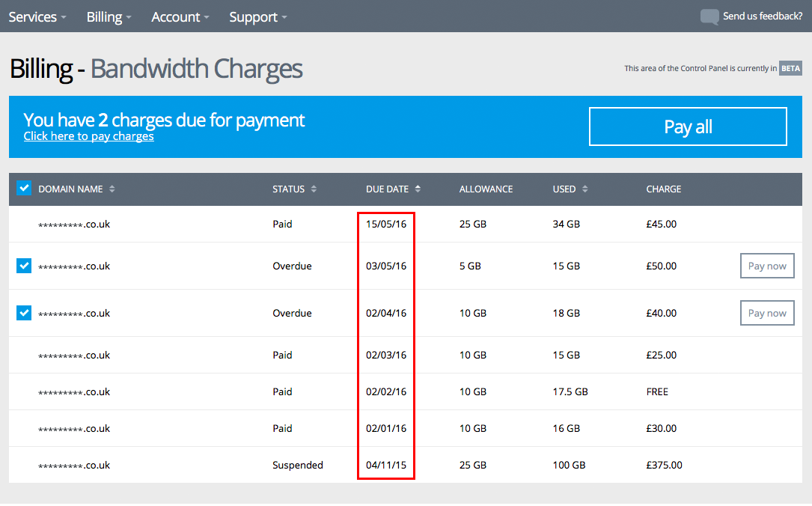This screenshot has width=812, height=506.
Task: Click the ALLOWANCE column header
Action: 486,189
